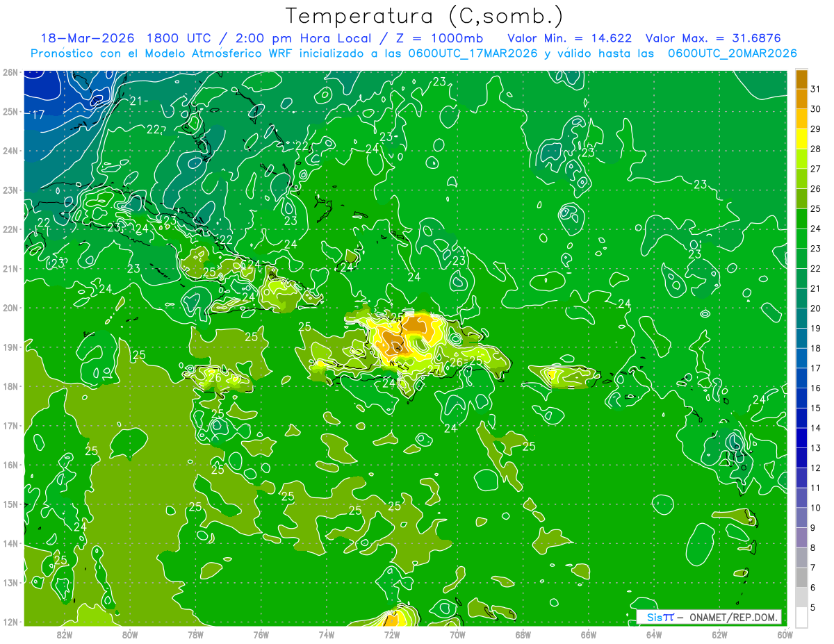Click the yellow swatch between 28 and 29

click(801, 140)
